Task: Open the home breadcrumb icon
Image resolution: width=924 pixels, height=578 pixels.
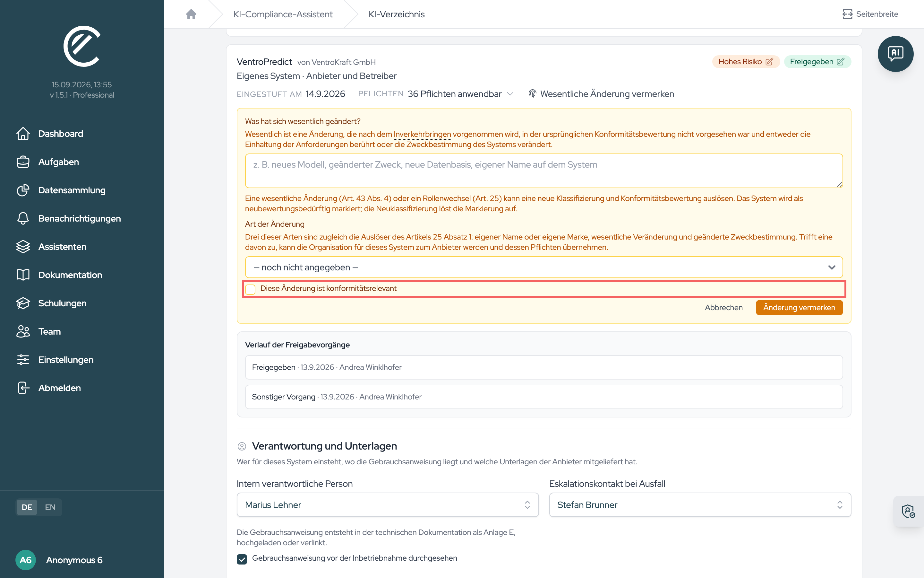Action: (191, 14)
